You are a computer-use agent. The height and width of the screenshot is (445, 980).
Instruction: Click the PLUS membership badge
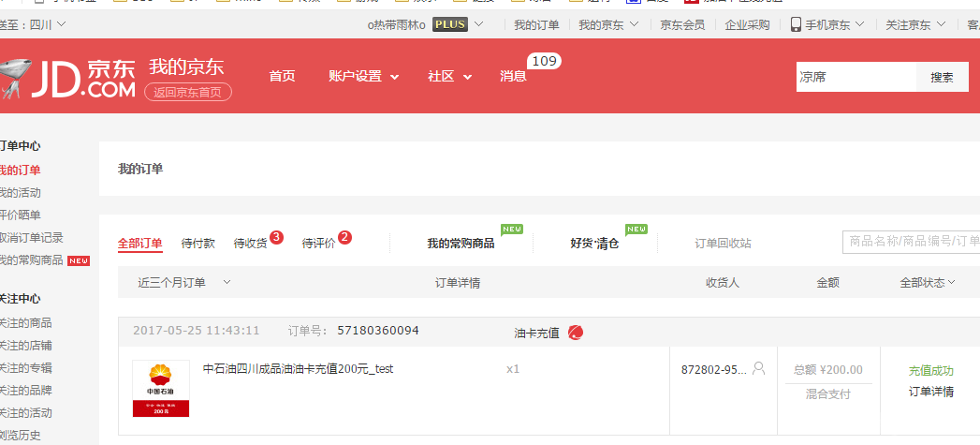tap(450, 24)
